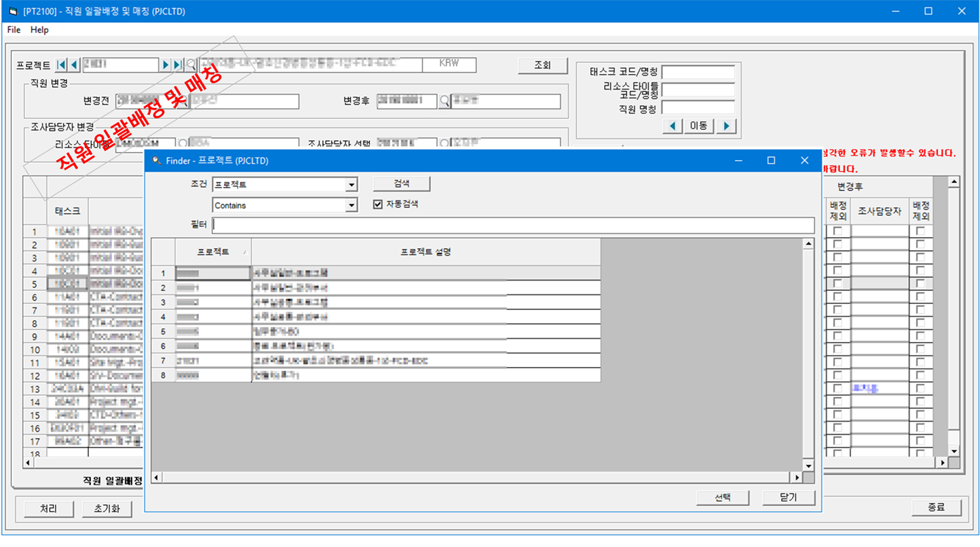
Task: Jump to the first project record
Action: tap(62, 65)
